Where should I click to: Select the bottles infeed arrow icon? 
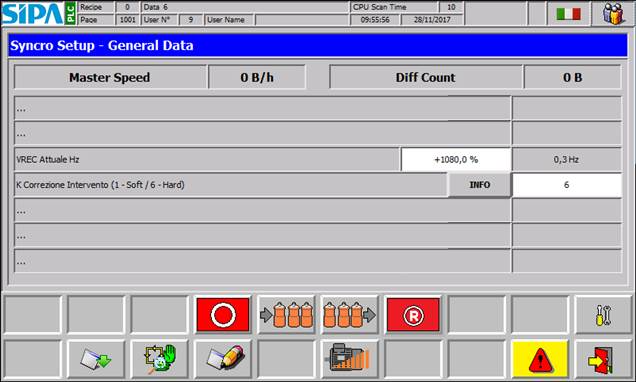(x=286, y=315)
